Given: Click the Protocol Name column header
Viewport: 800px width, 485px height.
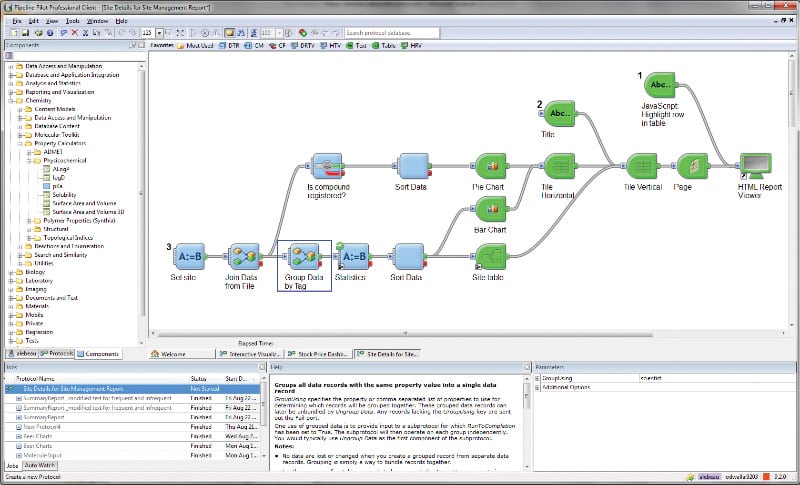Looking at the screenshot, I should click(x=35, y=379).
